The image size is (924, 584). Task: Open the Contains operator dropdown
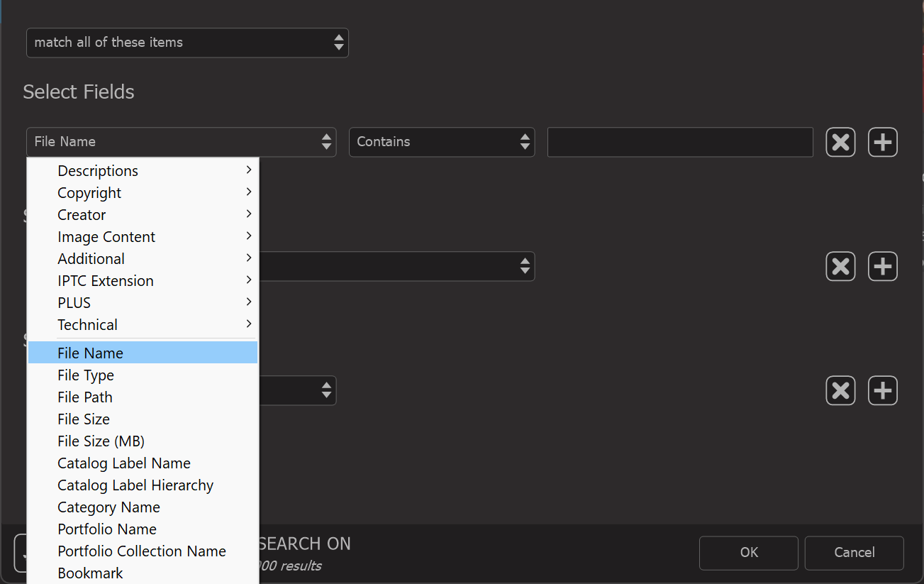tap(442, 142)
